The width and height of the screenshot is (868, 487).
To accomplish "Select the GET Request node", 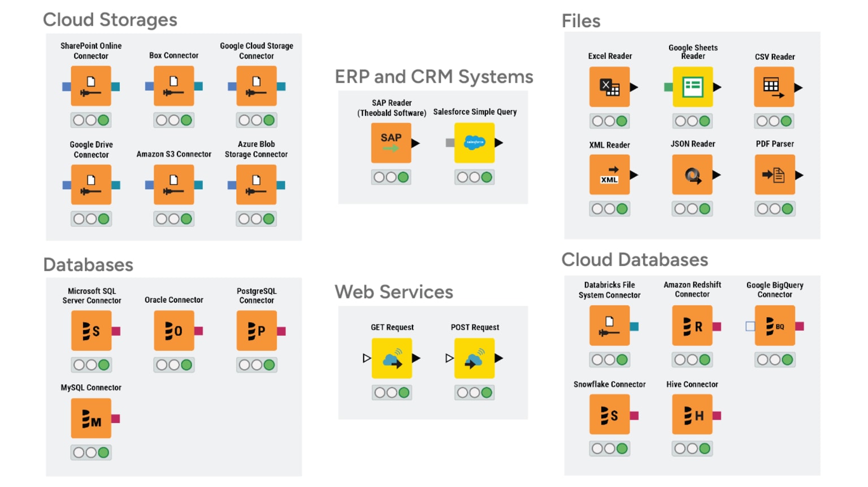I will pos(392,358).
